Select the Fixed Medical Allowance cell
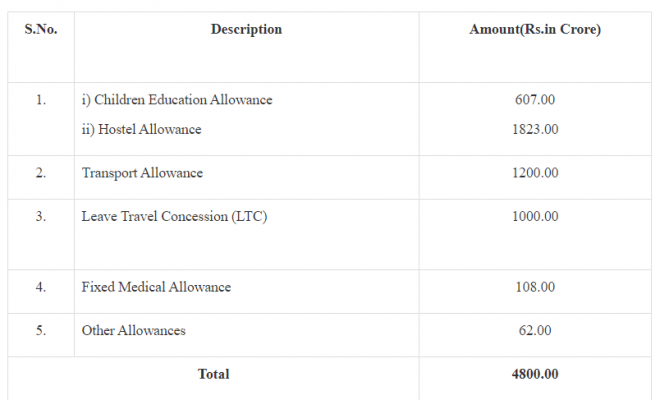 (x=156, y=287)
